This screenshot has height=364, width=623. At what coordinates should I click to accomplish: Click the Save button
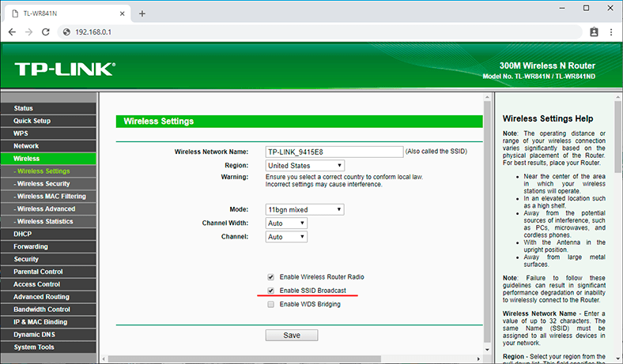(x=292, y=336)
